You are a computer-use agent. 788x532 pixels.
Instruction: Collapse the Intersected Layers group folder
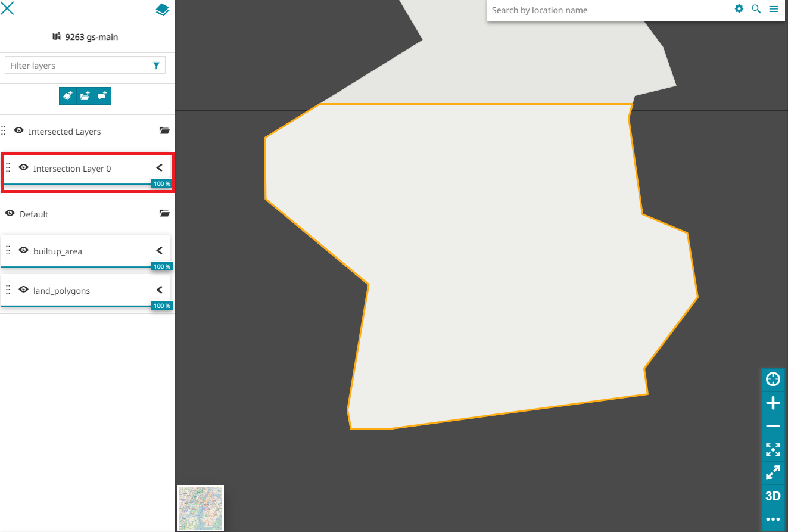[164, 131]
